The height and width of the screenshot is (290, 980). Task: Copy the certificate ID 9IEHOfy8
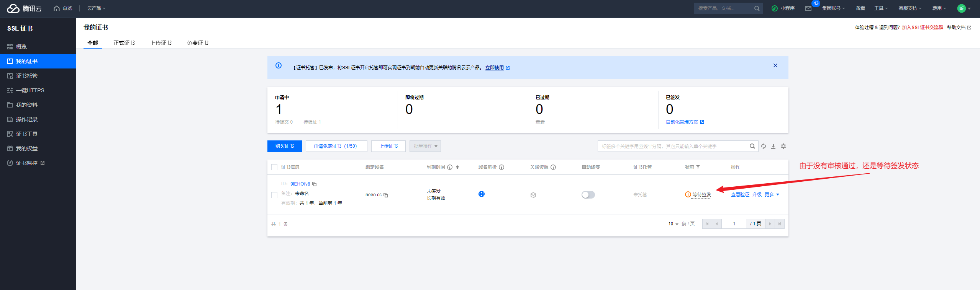[x=315, y=184]
